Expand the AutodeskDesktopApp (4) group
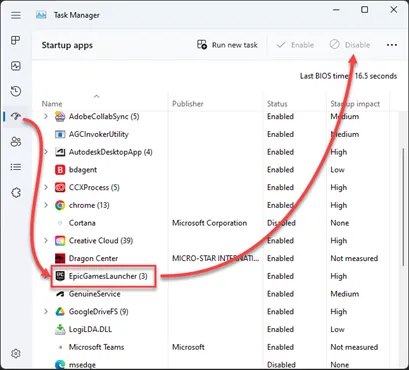The height and width of the screenshot is (370, 409). tap(46, 152)
